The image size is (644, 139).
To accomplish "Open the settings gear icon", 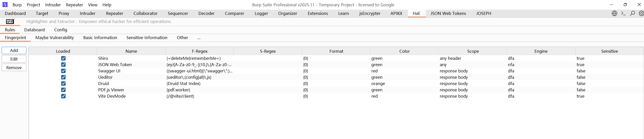I will 641,13.
